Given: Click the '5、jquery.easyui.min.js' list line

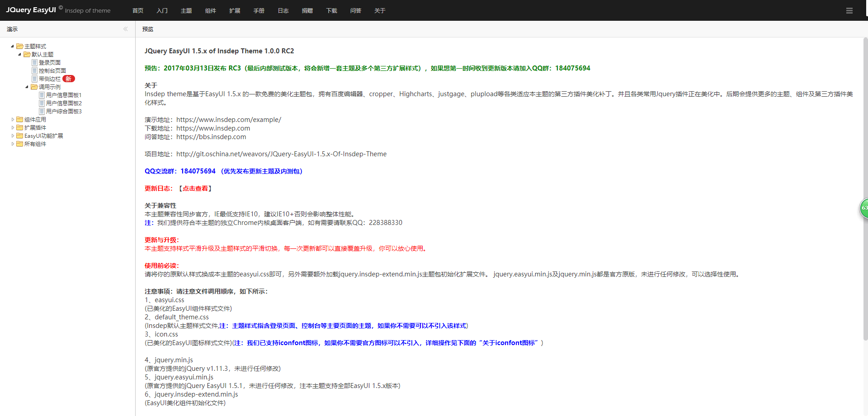Looking at the screenshot, I should [x=179, y=377].
